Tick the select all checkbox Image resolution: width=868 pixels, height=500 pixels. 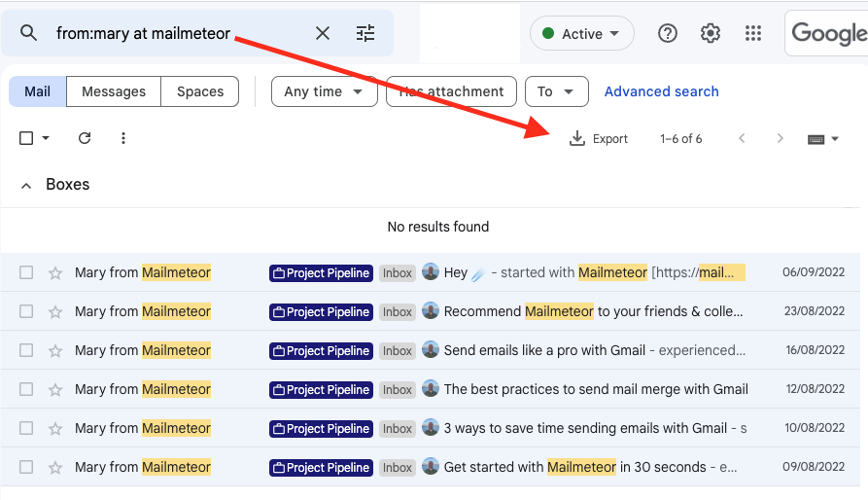pyautogui.click(x=26, y=138)
